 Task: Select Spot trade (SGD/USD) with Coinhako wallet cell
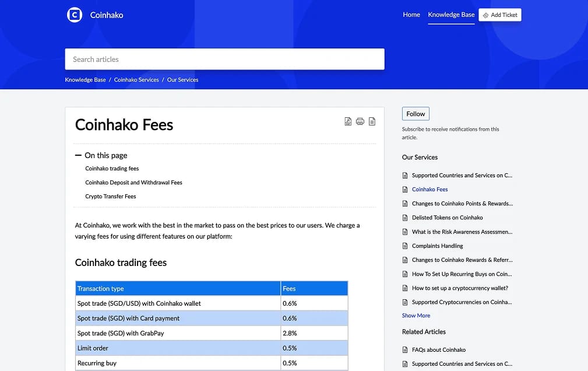(178, 303)
